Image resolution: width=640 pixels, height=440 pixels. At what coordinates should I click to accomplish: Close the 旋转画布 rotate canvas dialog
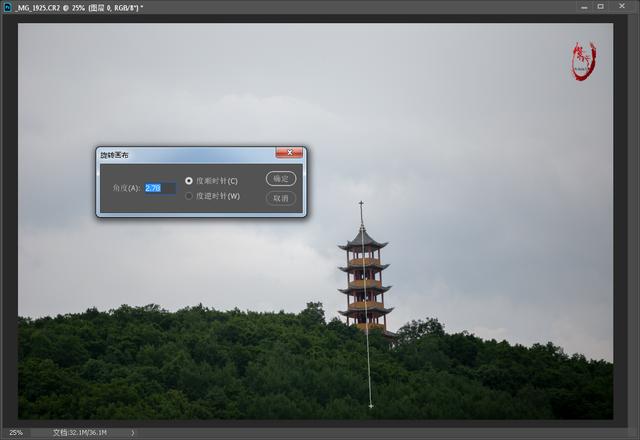click(x=289, y=154)
